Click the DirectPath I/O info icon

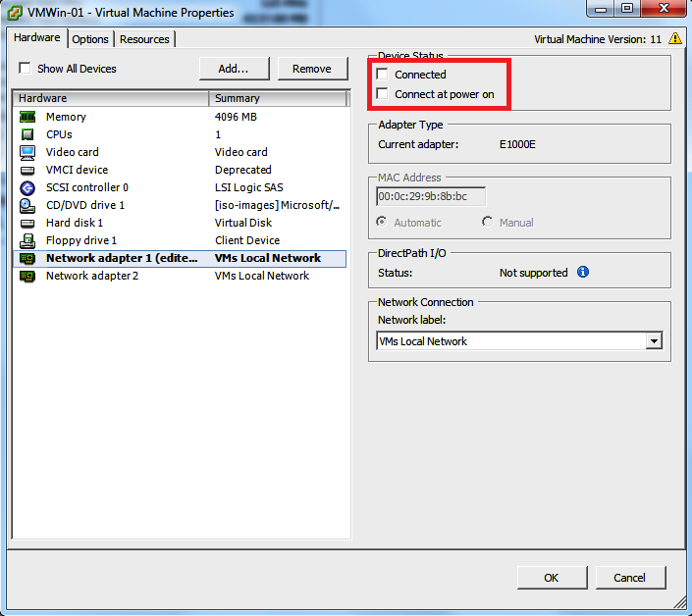point(583,272)
